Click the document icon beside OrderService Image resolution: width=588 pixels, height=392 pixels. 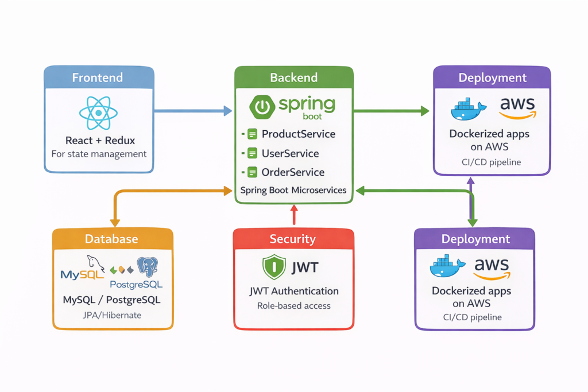tap(252, 172)
